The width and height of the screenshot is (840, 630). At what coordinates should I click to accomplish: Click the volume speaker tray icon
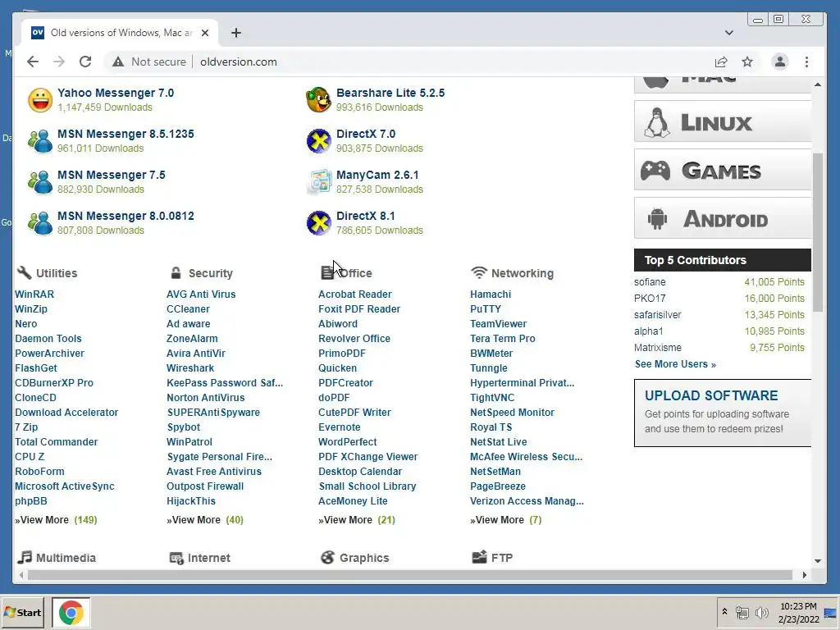761,612
